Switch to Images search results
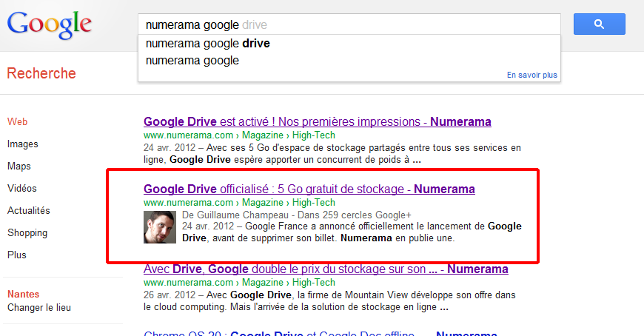 click(x=23, y=144)
